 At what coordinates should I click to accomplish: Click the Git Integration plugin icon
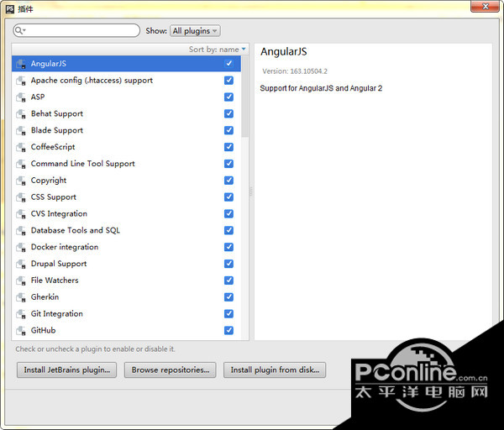21,314
